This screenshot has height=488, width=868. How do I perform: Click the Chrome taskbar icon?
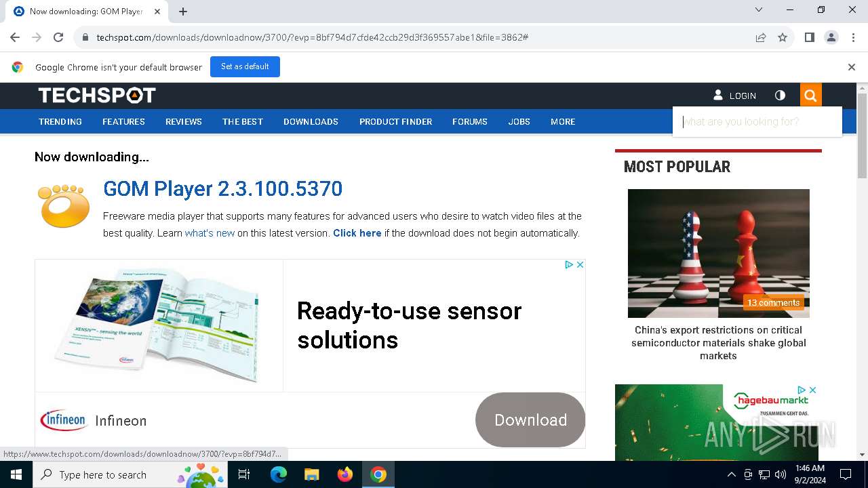(378, 474)
